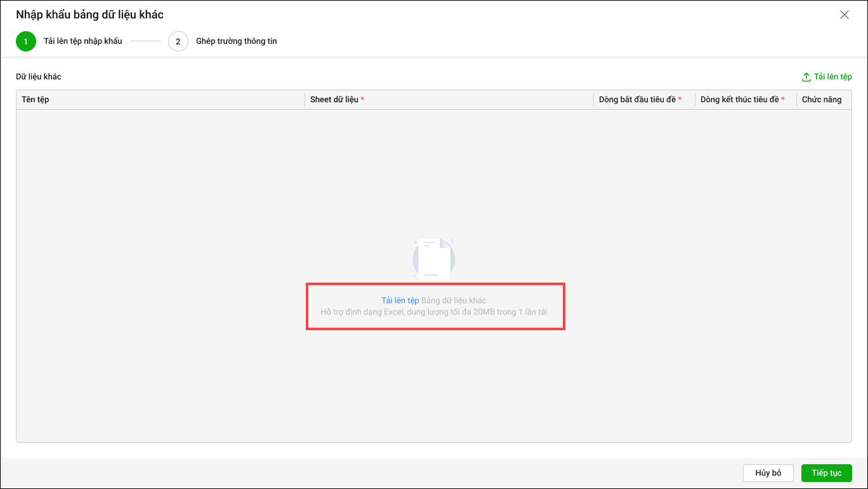Go to the 'Ghép trường thông tin' step

(236, 41)
